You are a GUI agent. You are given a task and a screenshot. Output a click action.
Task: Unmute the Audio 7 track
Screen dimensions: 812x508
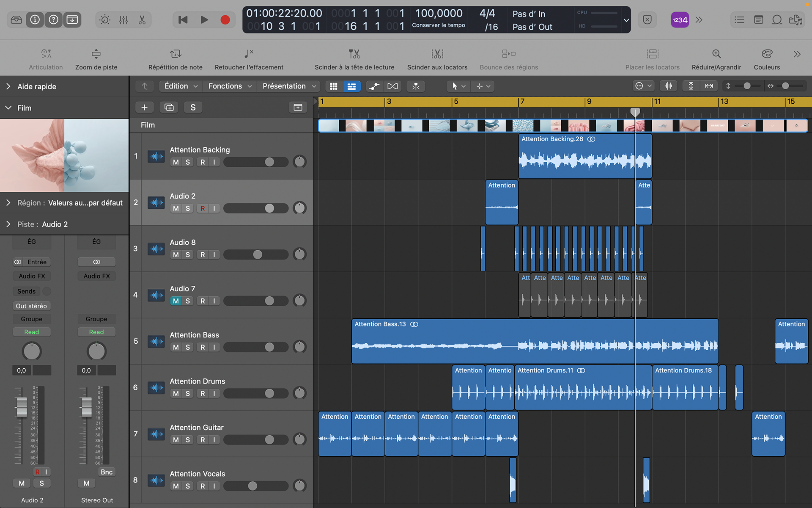point(176,301)
